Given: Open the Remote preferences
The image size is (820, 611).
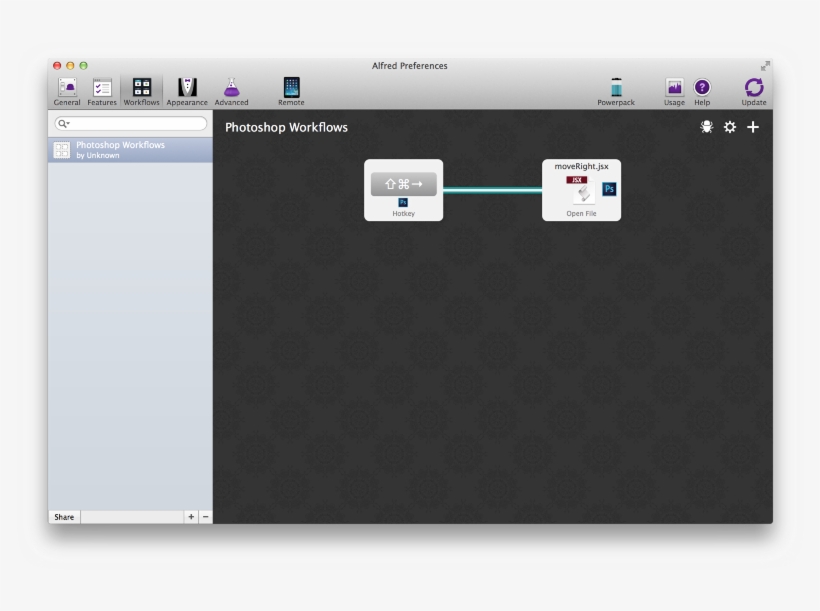Looking at the screenshot, I should (x=291, y=90).
